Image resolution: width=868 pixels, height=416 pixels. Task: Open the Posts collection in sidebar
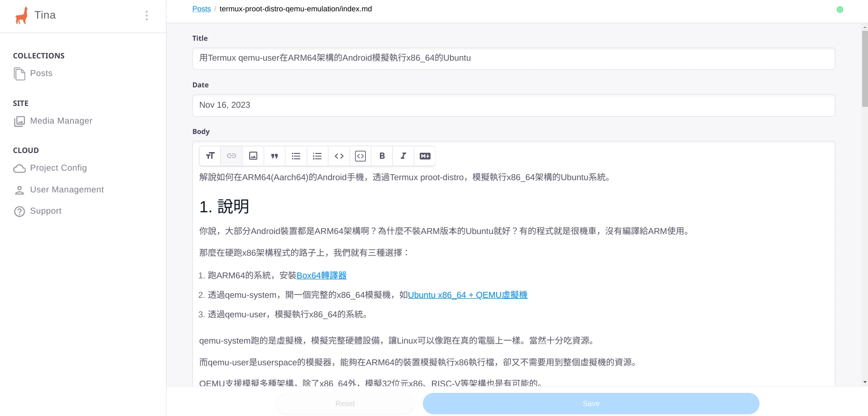click(41, 73)
